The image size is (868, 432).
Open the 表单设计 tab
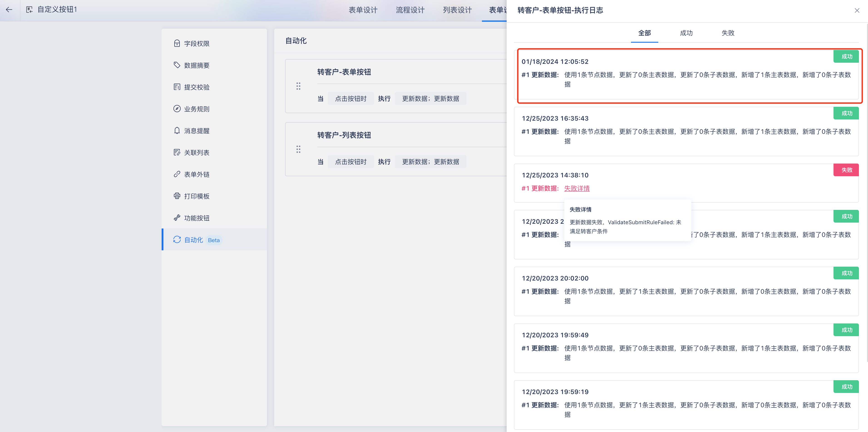click(363, 10)
